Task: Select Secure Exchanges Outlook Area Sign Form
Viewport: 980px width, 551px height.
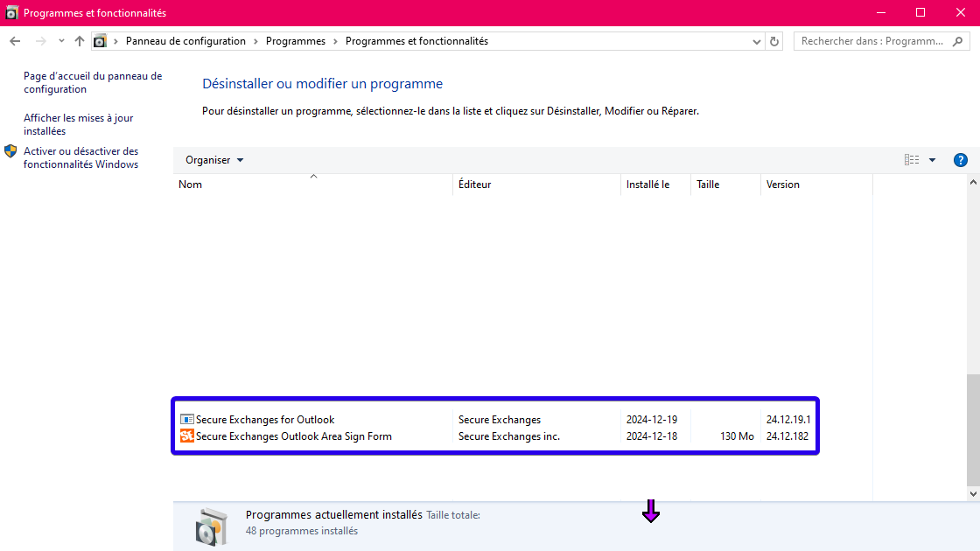Action: pos(495,436)
